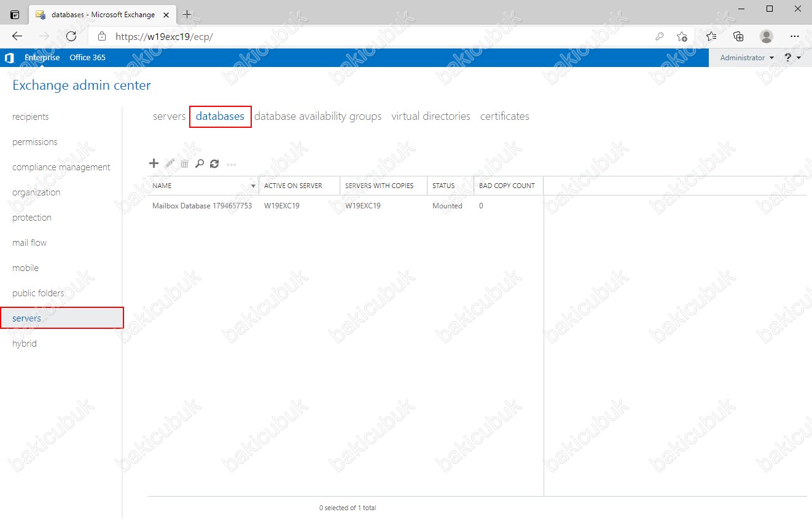Switch to the servers tab
Screen dimensions: 812x528
[x=169, y=116]
